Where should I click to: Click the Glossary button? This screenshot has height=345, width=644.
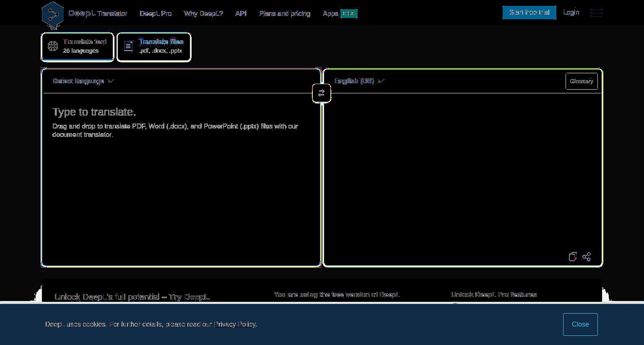(582, 81)
